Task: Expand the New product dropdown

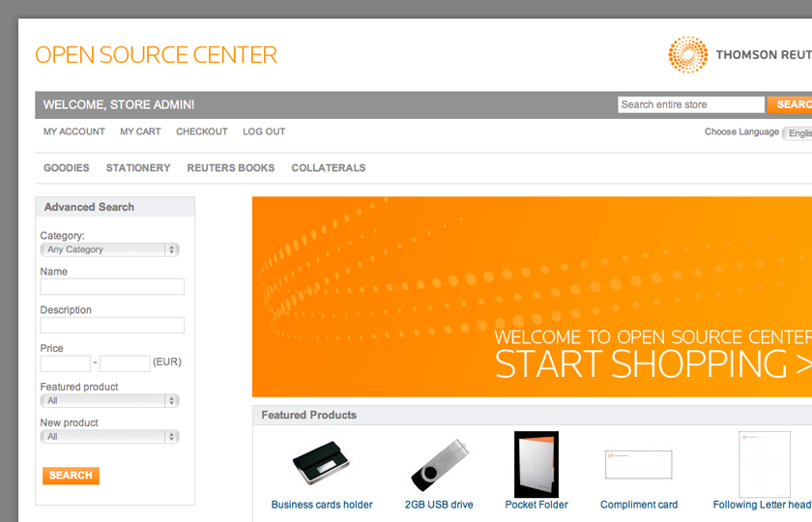Action: 110,437
